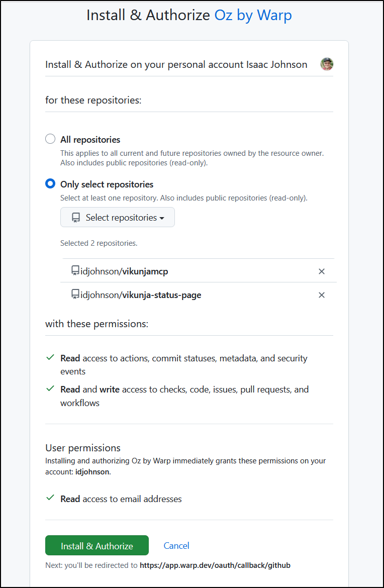The image size is (384, 588).
Task: Click the idjohnson/vikunja-status-page repository name
Action: pyautogui.click(x=141, y=295)
